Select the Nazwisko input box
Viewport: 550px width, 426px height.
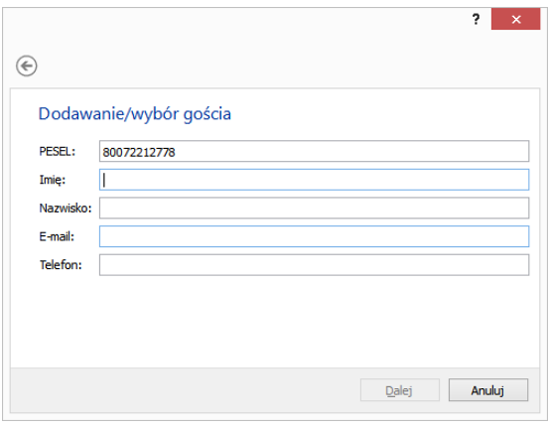click(314, 208)
